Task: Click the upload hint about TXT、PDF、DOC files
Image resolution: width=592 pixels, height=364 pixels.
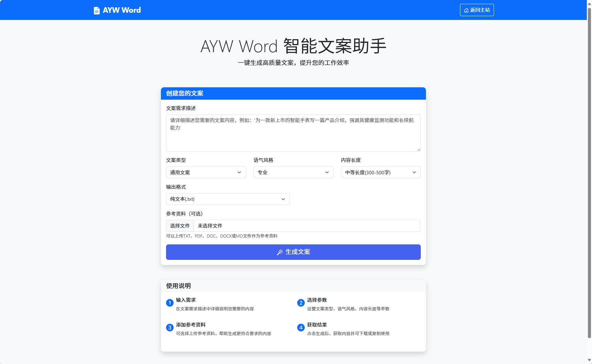Action: (x=222, y=236)
